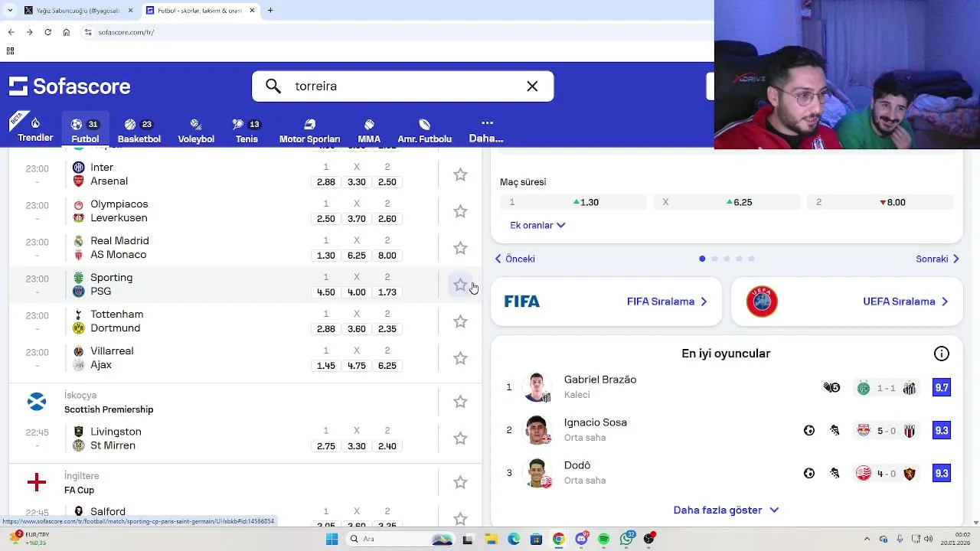Open the Motor Sporları tab
Screen dimensions: 980x551
pos(309,130)
